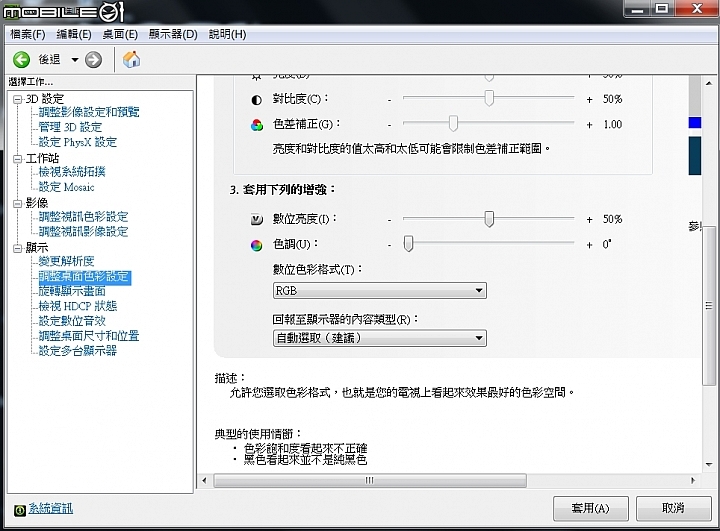Screen dimensions: 720x531
Task: Open 檢視 HDCP 狀態 page
Action: click(78, 306)
